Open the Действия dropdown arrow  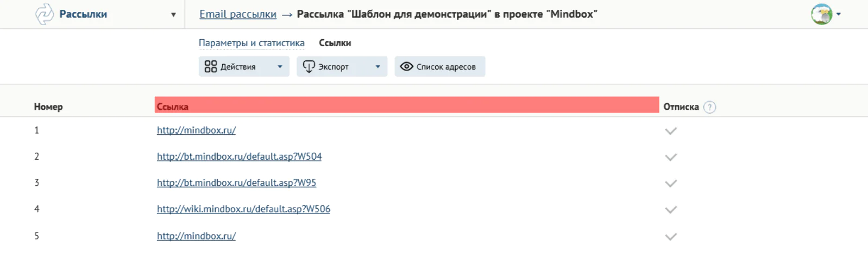pos(280,67)
